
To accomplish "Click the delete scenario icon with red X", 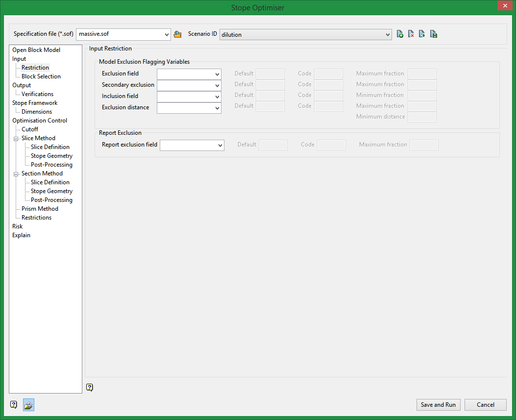I will (411, 34).
